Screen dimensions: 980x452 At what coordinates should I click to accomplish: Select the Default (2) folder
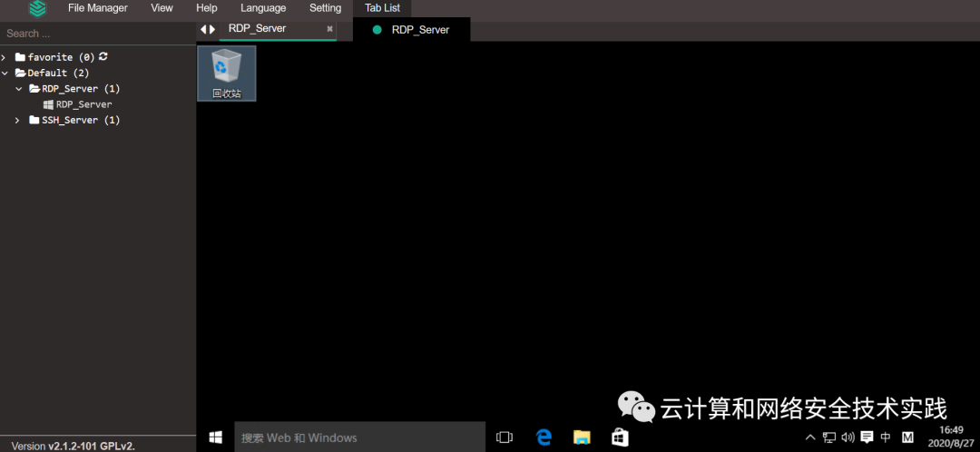53,73
